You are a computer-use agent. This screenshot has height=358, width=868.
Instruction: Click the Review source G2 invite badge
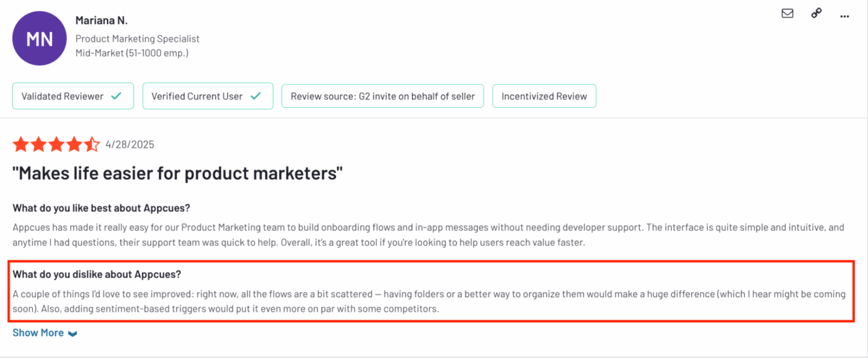tap(383, 96)
